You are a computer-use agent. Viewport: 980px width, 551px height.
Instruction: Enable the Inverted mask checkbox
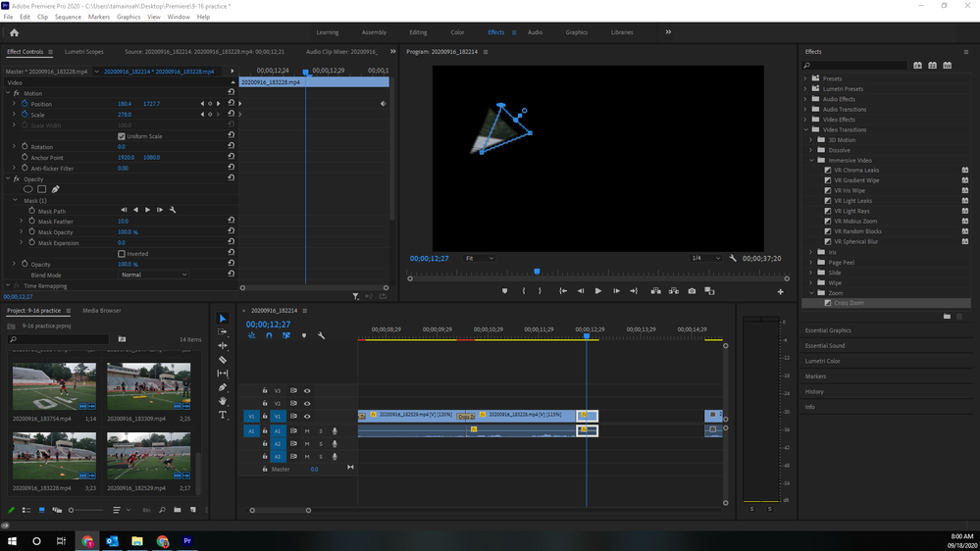coord(122,254)
